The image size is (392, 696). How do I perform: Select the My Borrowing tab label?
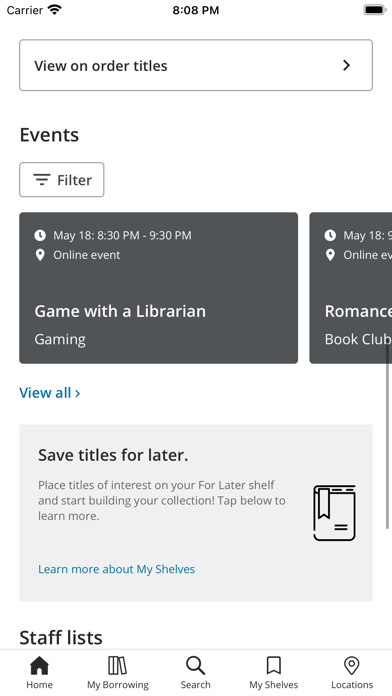tap(118, 685)
